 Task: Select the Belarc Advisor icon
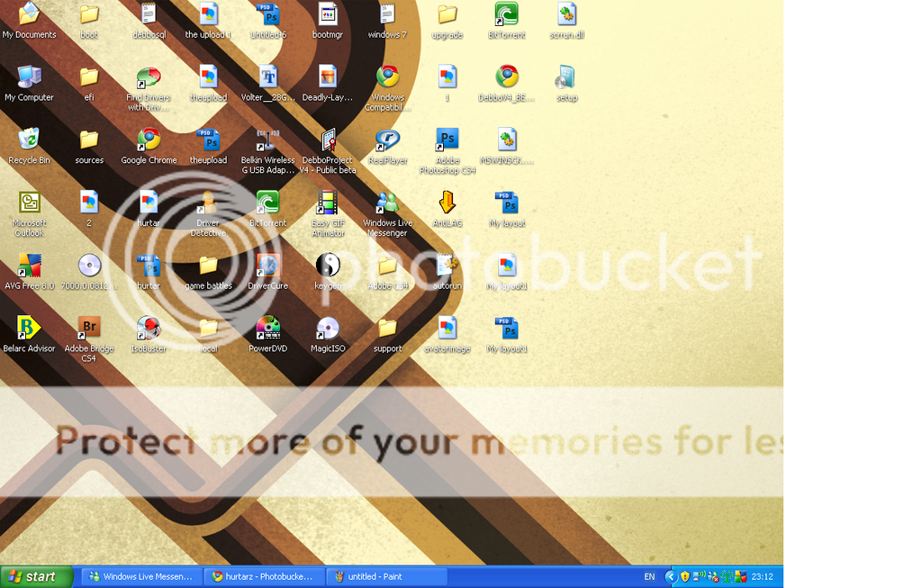29,330
